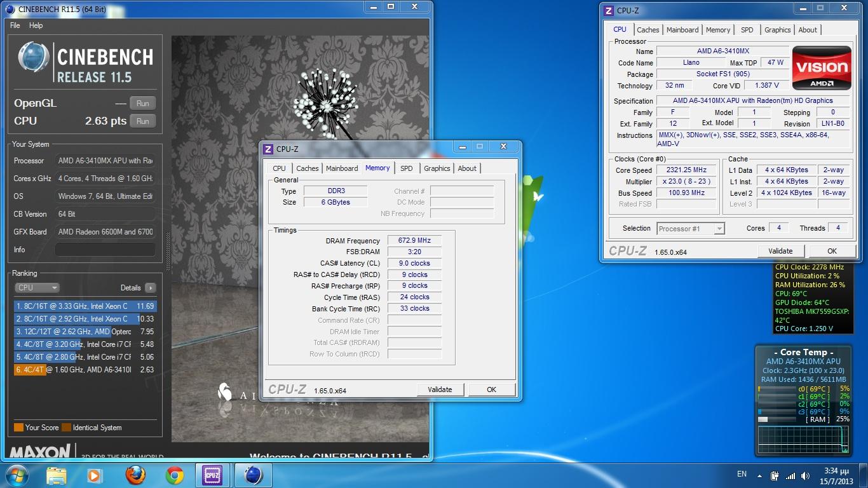Expand ranking Details arrow button
Viewport: 868px width, 488px height.
tap(150, 288)
